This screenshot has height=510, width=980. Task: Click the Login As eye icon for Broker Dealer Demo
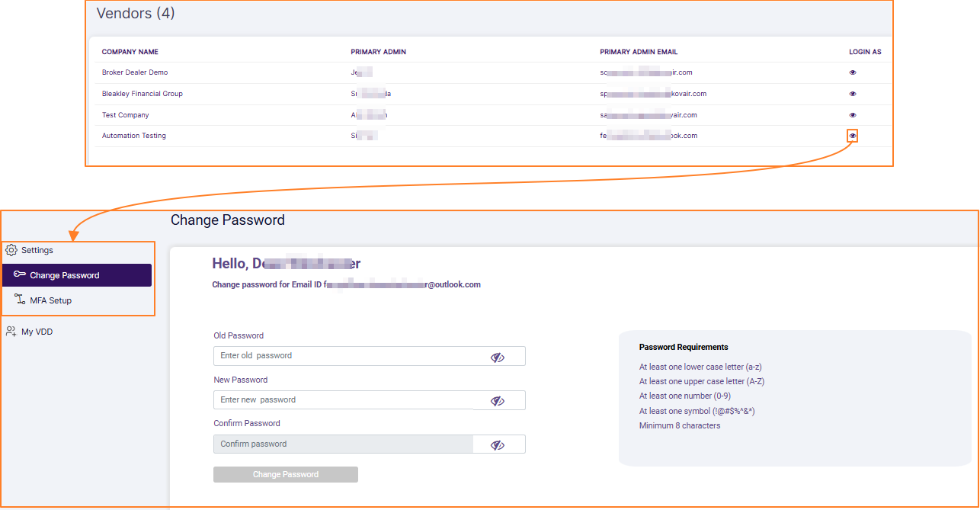pos(852,72)
